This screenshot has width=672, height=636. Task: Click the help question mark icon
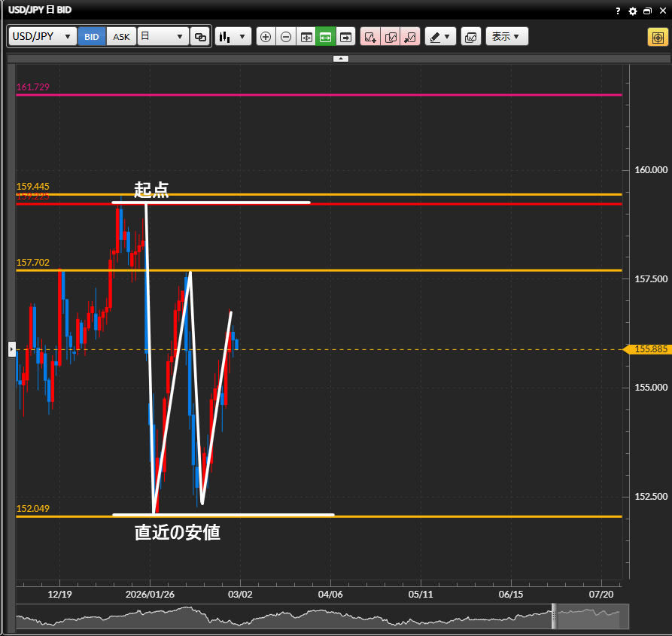pos(618,11)
